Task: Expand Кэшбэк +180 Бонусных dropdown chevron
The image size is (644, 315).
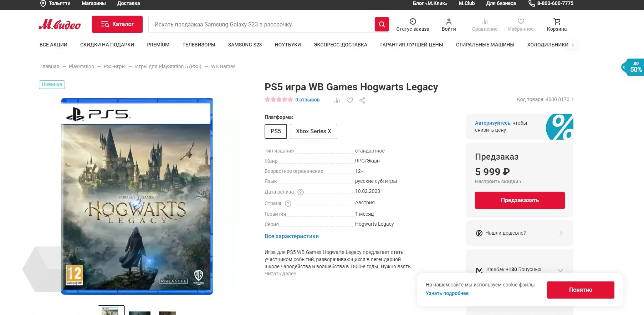Action: (561, 270)
